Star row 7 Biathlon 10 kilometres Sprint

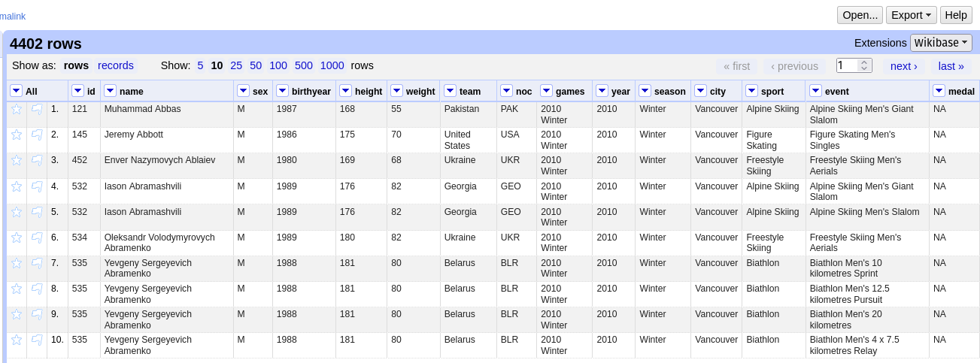point(17,264)
